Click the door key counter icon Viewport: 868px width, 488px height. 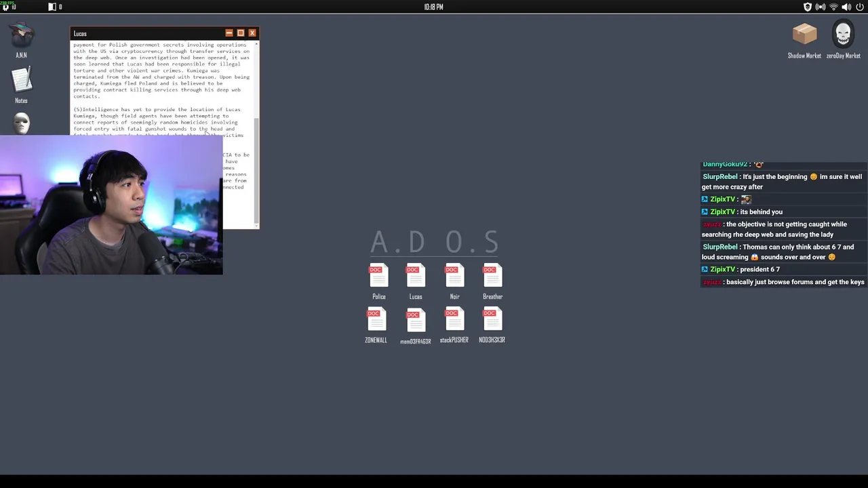pyautogui.click(x=54, y=7)
